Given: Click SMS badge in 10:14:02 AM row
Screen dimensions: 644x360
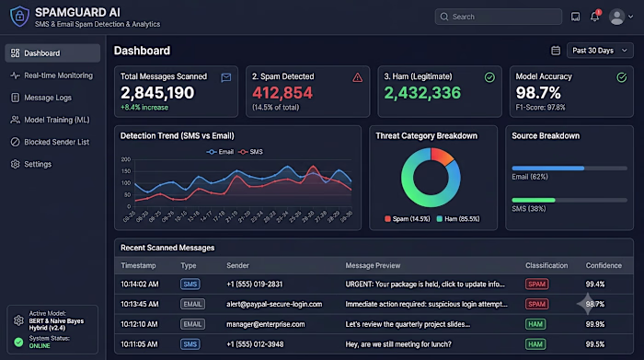Looking at the screenshot, I should [x=190, y=284].
